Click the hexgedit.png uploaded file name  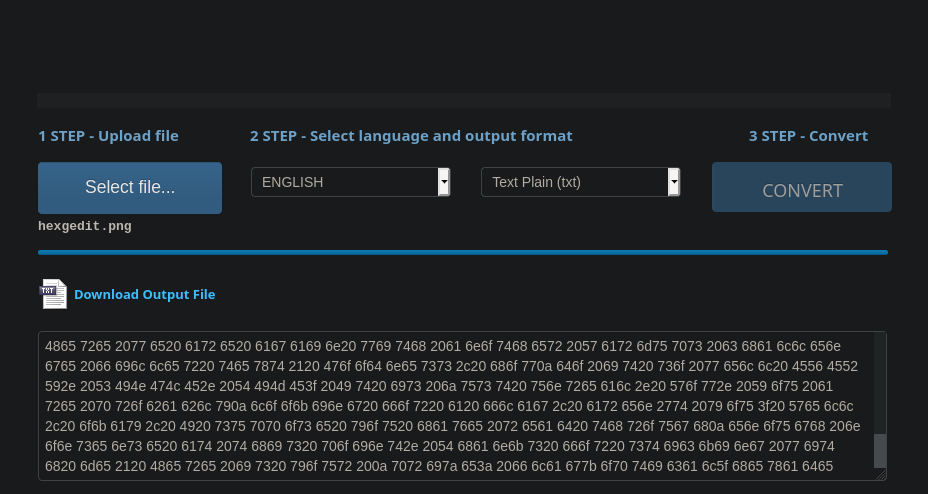pos(85,226)
